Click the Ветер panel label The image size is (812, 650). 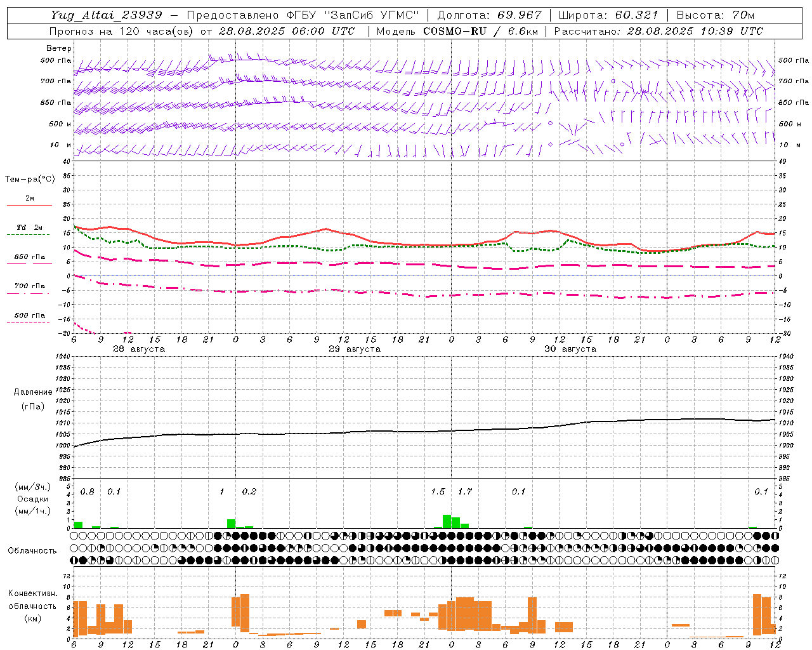coord(59,48)
